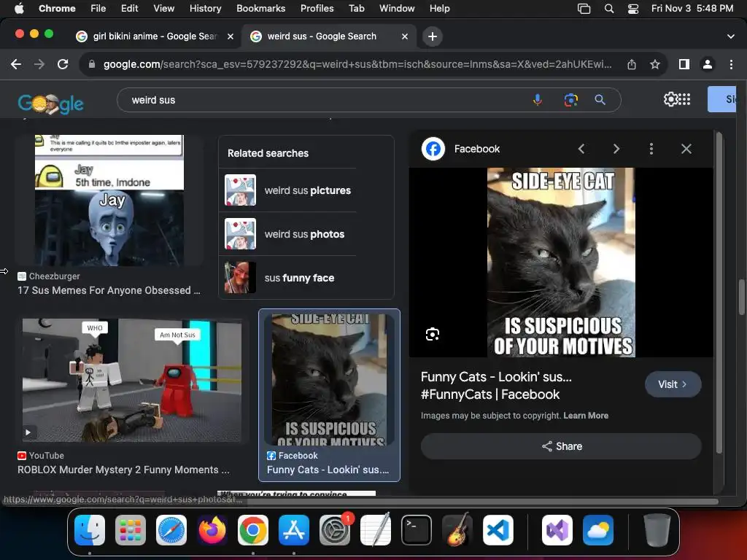Open the Megamind Jay meme thumbnail
This screenshot has width=747, height=560.
coord(109,201)
